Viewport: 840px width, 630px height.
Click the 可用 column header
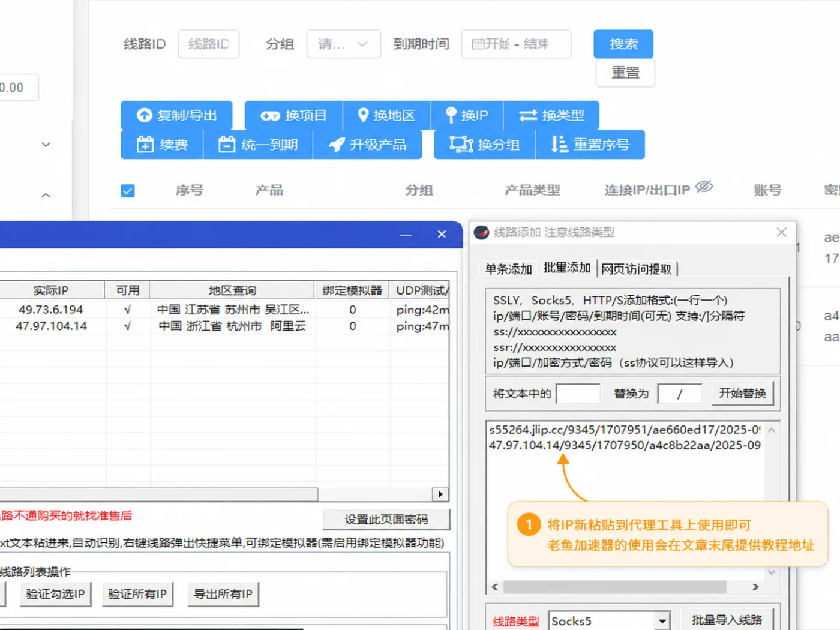(128, 290)
